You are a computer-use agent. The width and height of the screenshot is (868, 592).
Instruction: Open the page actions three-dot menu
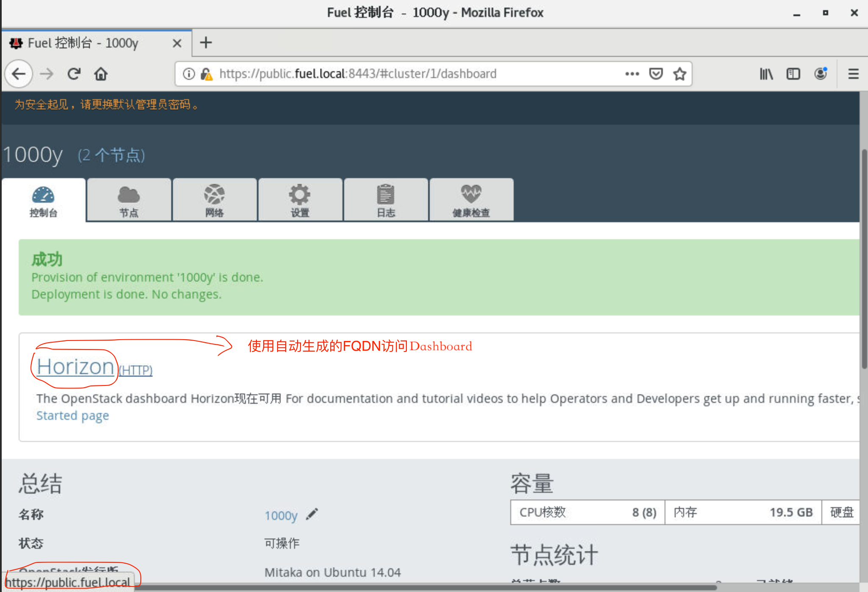(x=632, y=74)
